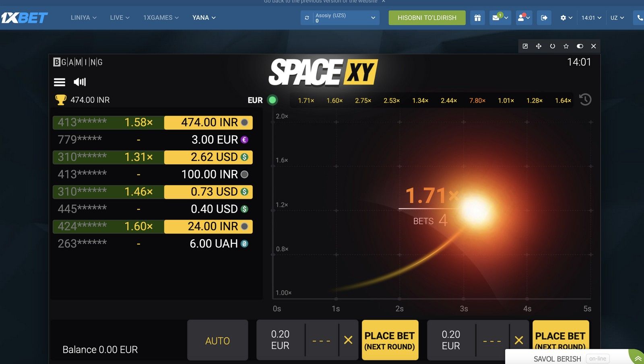Open the game hamburger menu

click(60, 82)
